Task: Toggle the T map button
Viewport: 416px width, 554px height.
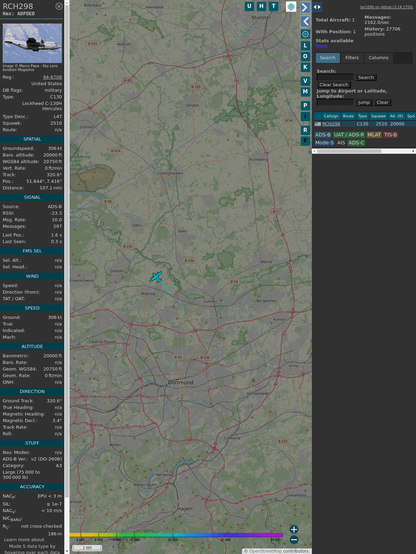Action: pos(273,6)
